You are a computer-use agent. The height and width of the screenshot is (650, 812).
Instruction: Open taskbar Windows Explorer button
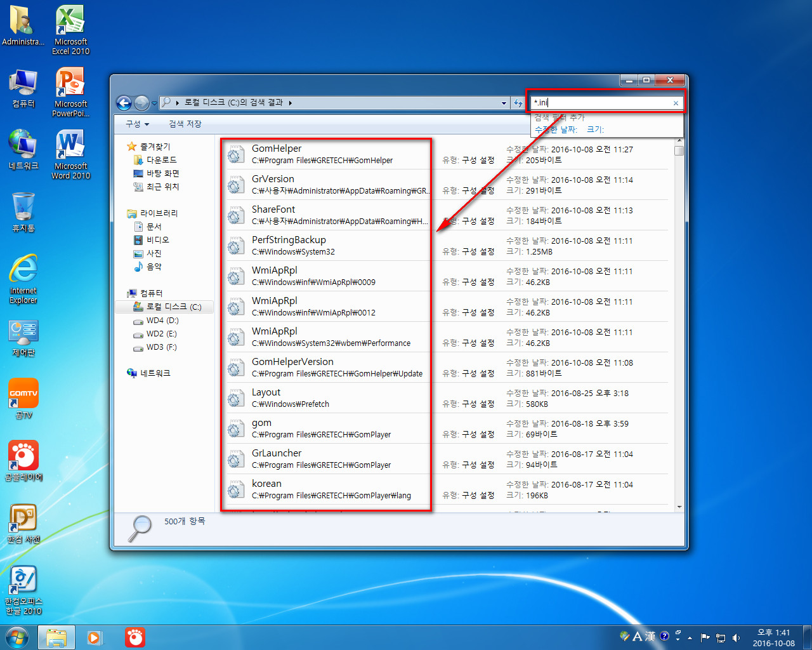pos(56,637)
